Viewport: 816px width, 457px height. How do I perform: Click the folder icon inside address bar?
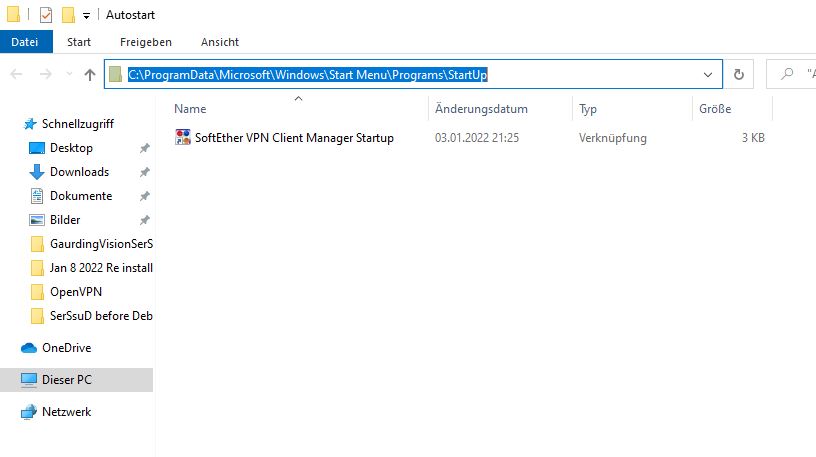116,74
